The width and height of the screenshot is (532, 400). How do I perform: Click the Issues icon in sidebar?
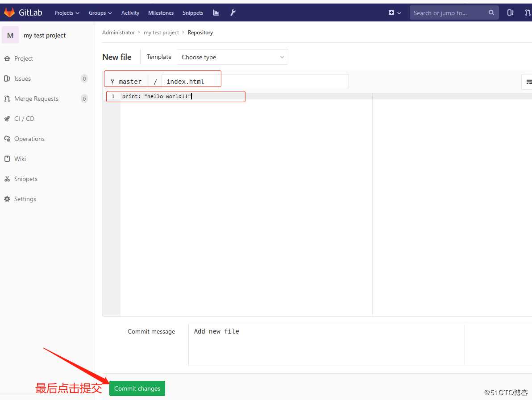click(x=7, y=78)
